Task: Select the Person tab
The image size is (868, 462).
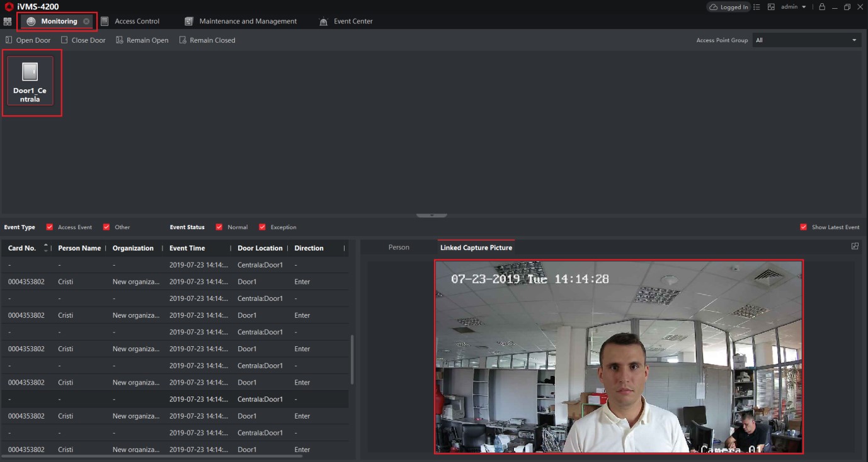Action: point(399,247)
